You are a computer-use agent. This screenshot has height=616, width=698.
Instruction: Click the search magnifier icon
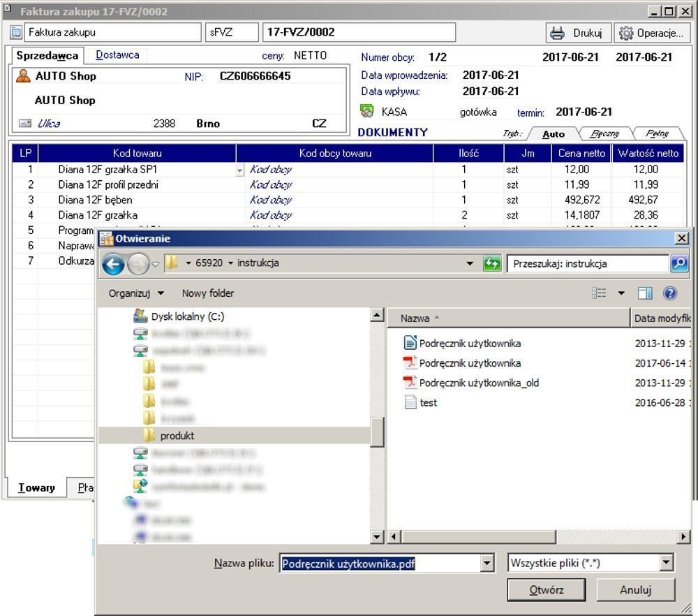(679, 263)
